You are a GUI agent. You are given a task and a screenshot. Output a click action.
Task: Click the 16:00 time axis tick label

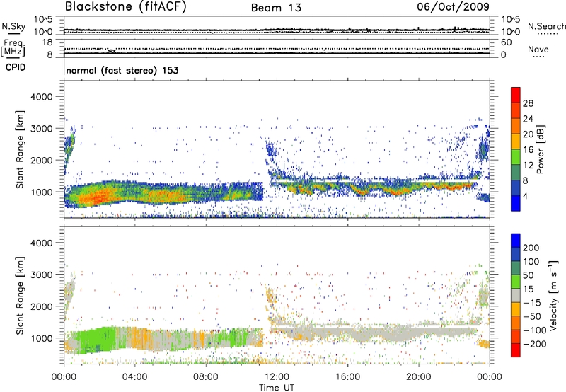pyautogui.click(x=347, y=377)
